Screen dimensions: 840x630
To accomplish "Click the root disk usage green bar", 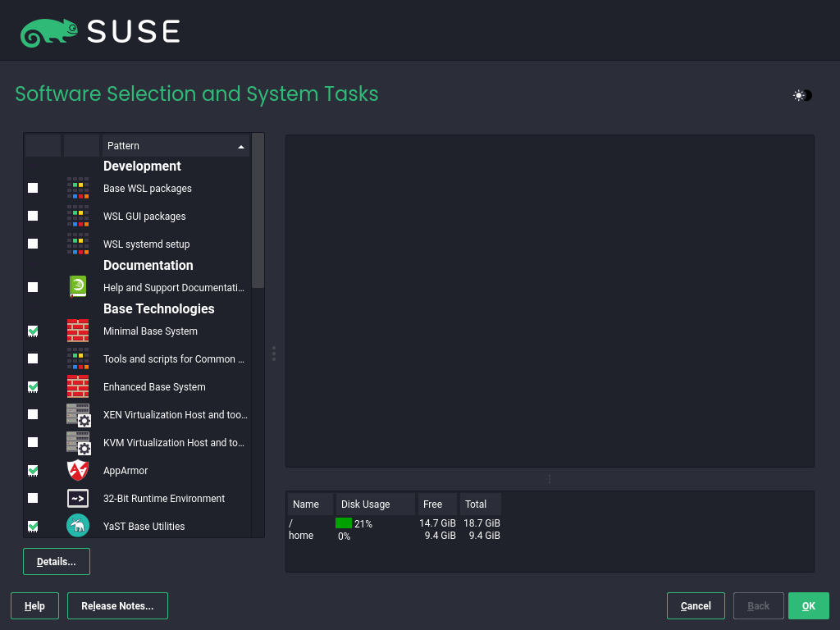I will (x=344, y=523).
